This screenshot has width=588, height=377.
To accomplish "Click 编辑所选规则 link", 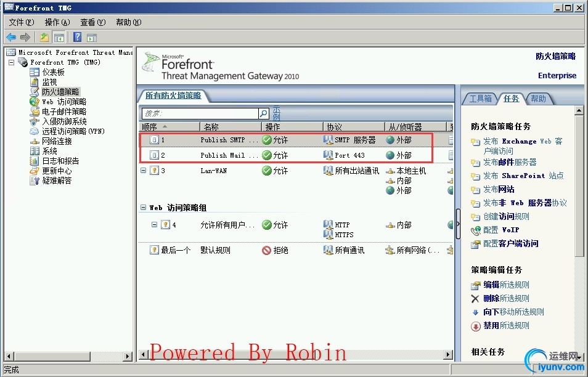I will point(506,285).
